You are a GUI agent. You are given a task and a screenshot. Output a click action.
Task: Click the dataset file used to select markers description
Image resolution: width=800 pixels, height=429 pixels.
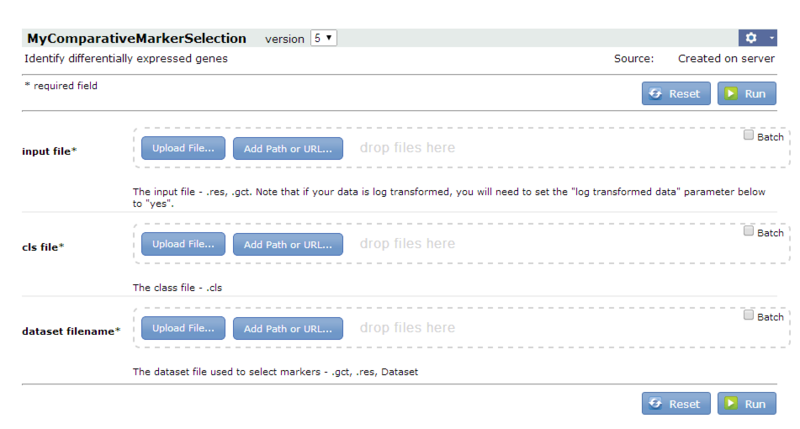tap(276, 372)
